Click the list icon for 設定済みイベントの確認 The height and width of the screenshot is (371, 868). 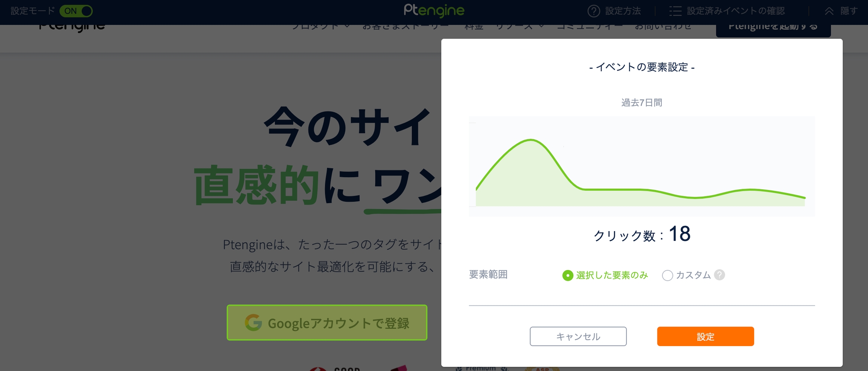[675, 11]
